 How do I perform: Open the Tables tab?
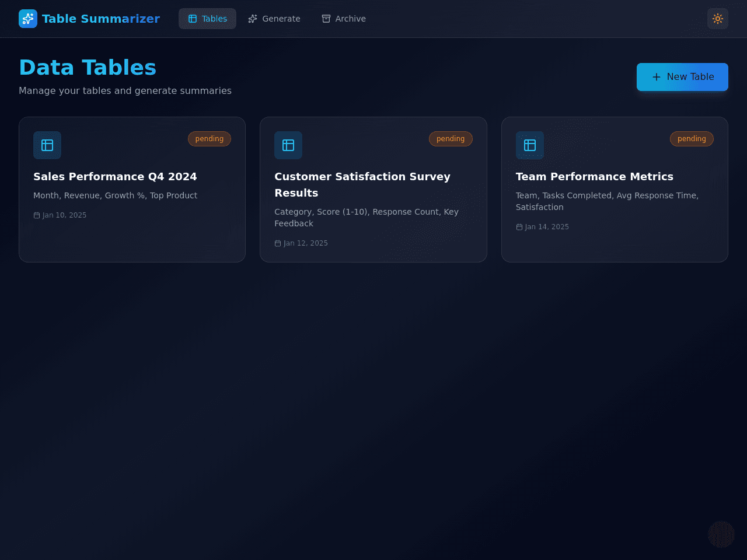point(207,19)
